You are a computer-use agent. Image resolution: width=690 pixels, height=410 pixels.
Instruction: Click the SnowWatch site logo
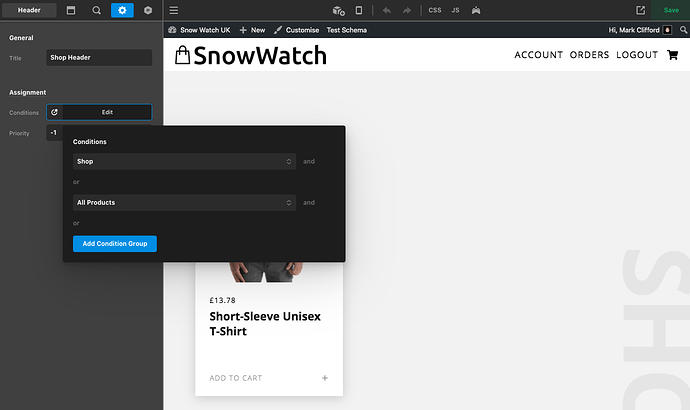(x=251, y=55)
